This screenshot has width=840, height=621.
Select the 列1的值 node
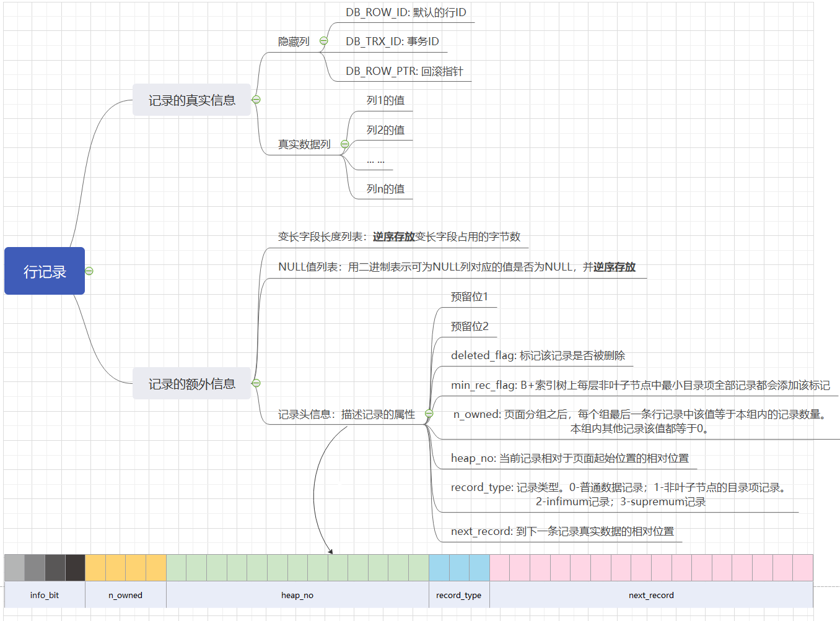pyautogui.click(x=385, y=100)
